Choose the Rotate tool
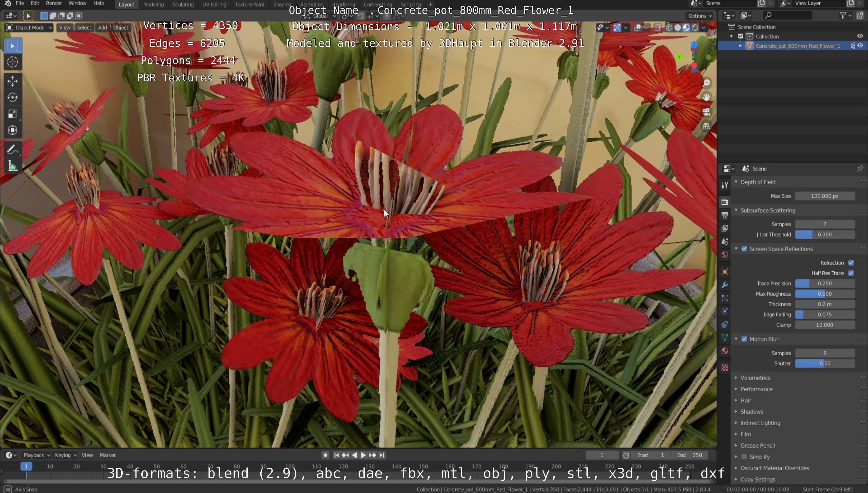Screen dimensions: 868x493 (12, 98)
